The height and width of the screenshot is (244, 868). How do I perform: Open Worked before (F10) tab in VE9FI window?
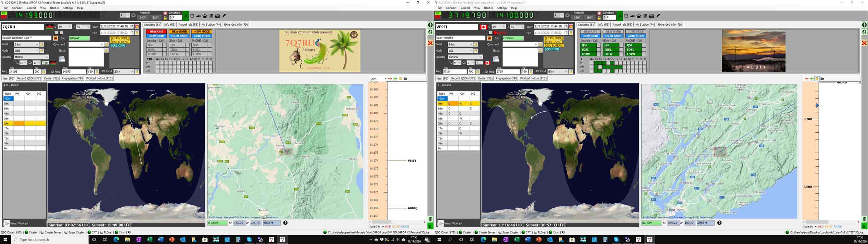point(533,78)
